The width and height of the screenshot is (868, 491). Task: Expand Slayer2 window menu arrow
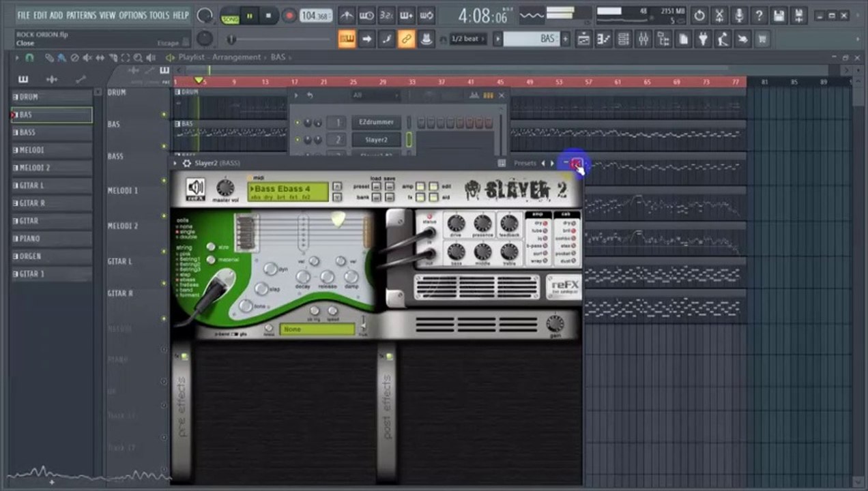[x=175, y=163]
